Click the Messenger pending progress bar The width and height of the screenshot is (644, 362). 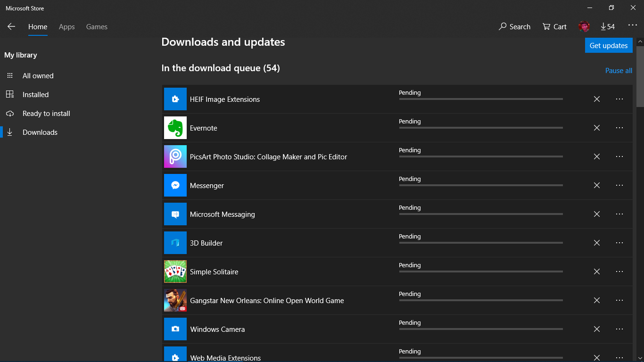click(x=481, y=185)
